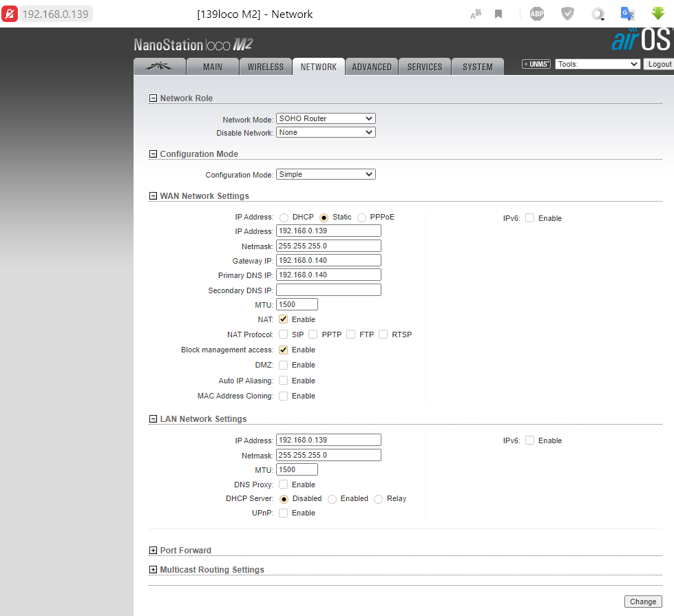674x616 pixels.
Task: Select DHCP Server Relay radio
Action: 378,499
